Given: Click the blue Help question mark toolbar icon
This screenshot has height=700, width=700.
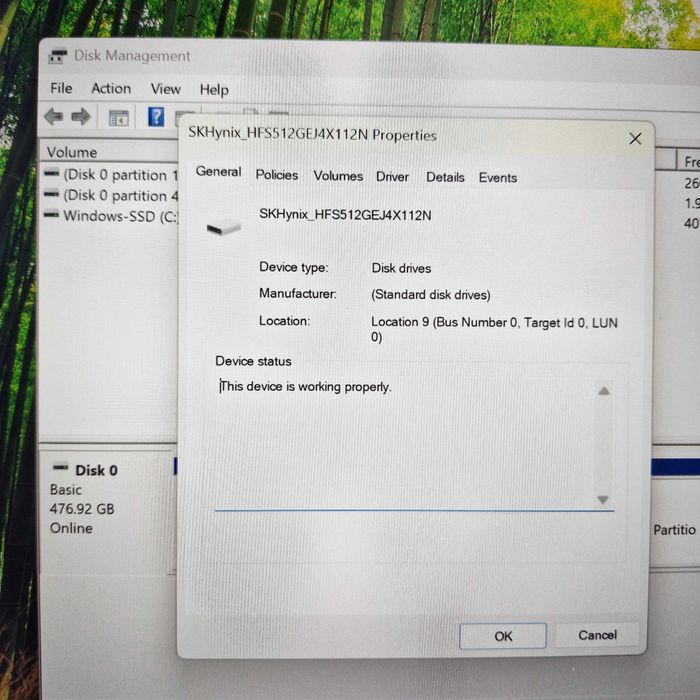Looking at the screenshot, I should point(156,117).
